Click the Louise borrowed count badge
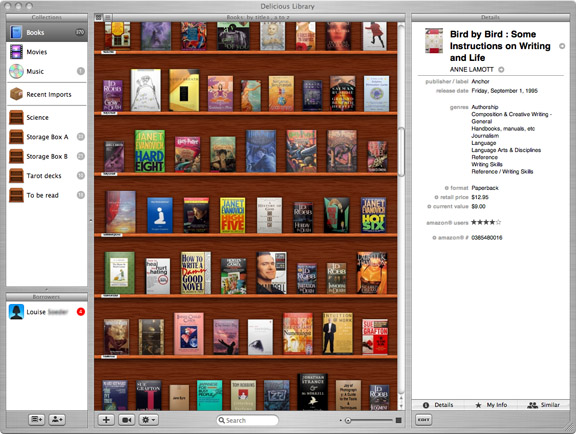Viewport: 576px width, 434px height. click(80, 312)
